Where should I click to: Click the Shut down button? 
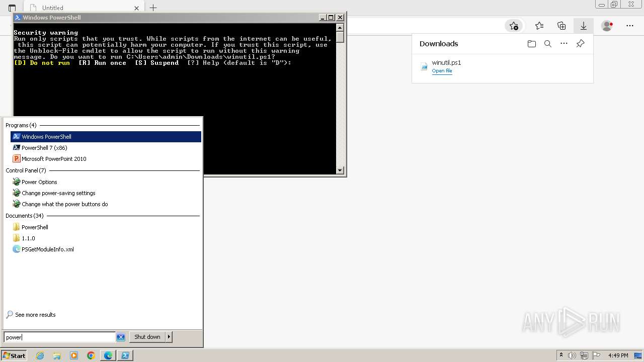click(x=147, y=337)
